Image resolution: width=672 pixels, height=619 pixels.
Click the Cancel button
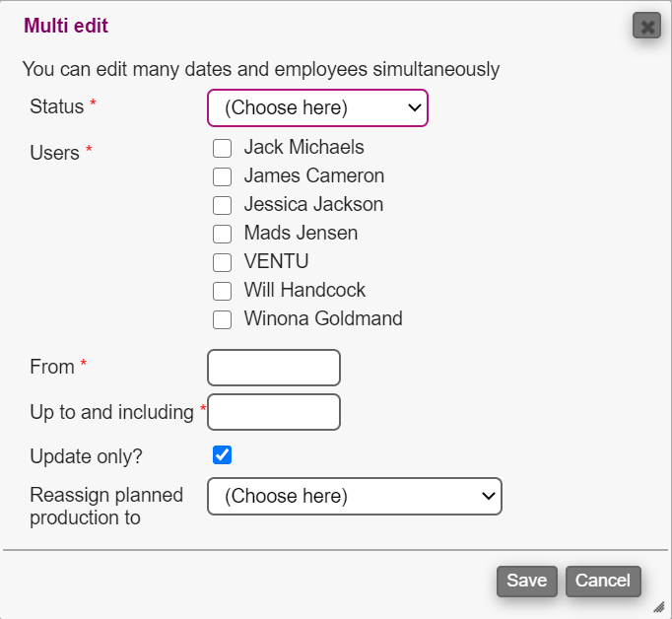coord(603,582)
